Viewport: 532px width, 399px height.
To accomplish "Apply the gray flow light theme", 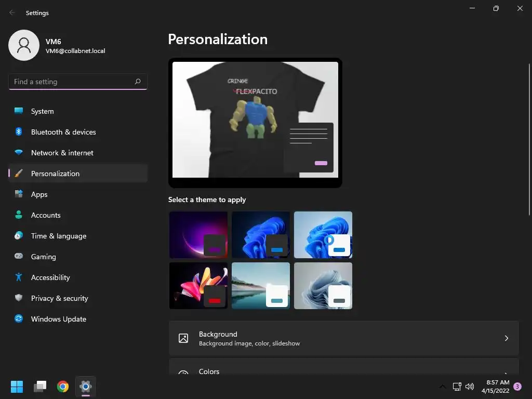I will click(x=323, y=286).
